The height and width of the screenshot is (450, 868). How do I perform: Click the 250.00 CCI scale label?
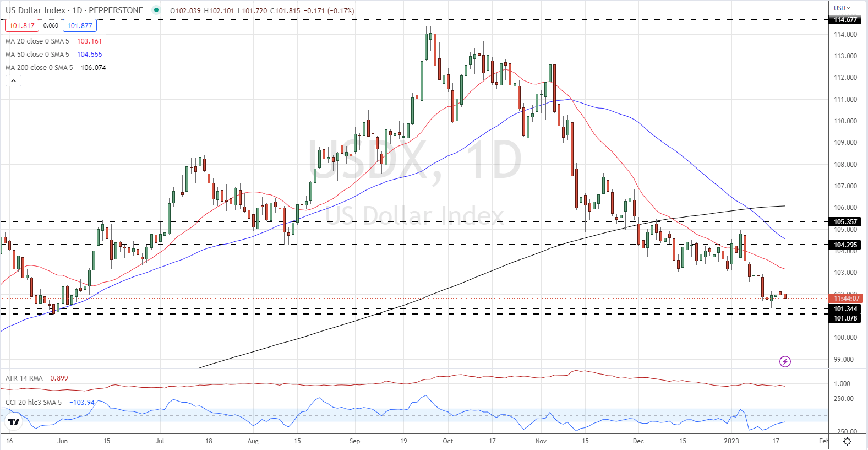[844, 399]
